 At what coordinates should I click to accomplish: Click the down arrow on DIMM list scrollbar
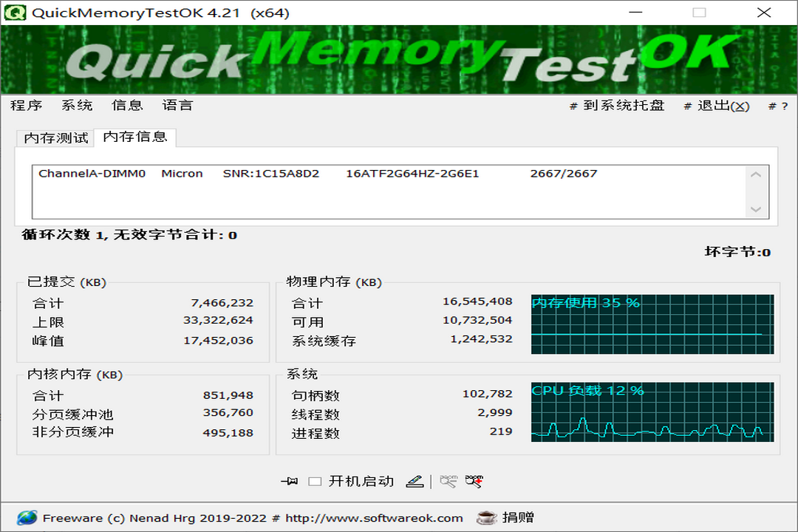click(x=755, y=209)
